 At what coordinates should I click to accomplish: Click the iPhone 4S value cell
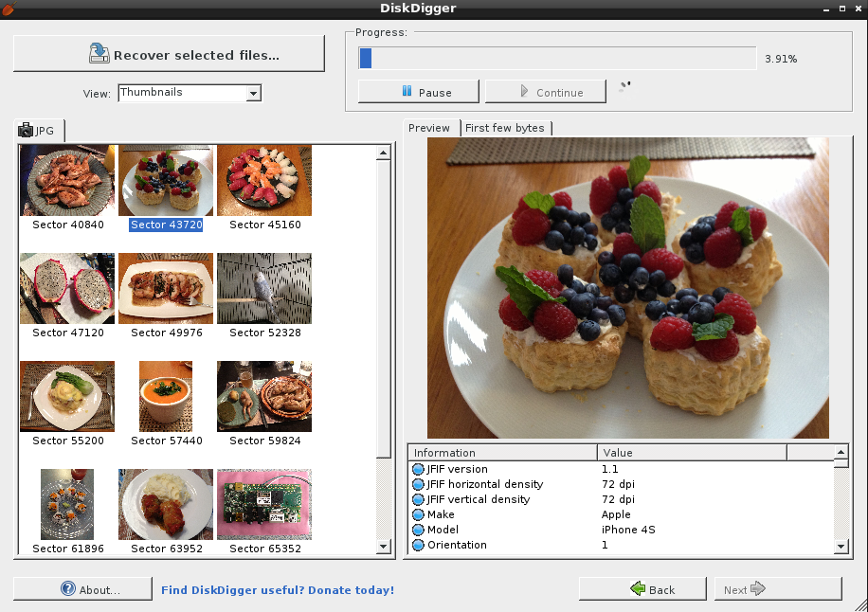pyautogui.click(x=628, y=530)
